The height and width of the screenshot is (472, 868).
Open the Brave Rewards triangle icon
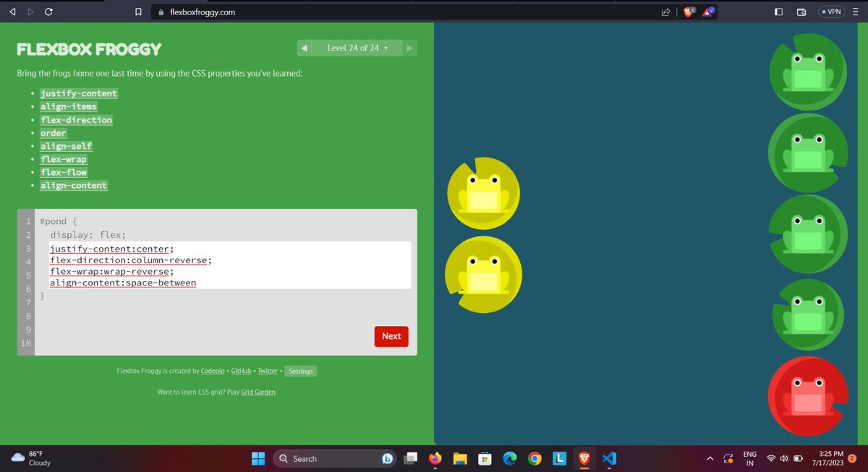pos(707,12)
